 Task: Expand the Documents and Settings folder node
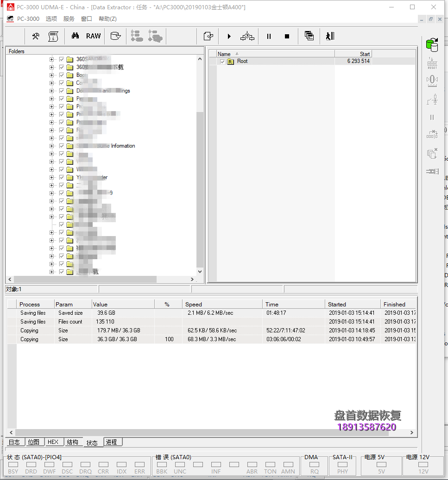click(x=51, y=91)
